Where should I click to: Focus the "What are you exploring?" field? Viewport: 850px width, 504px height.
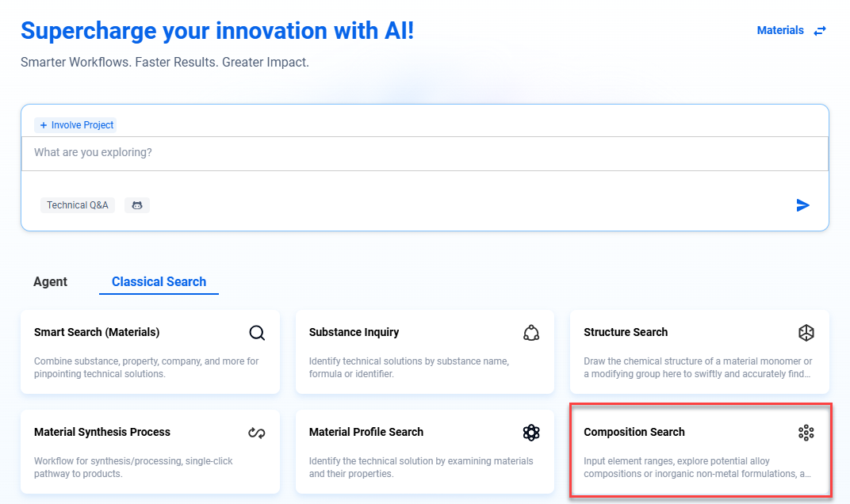tap(424, 152)
